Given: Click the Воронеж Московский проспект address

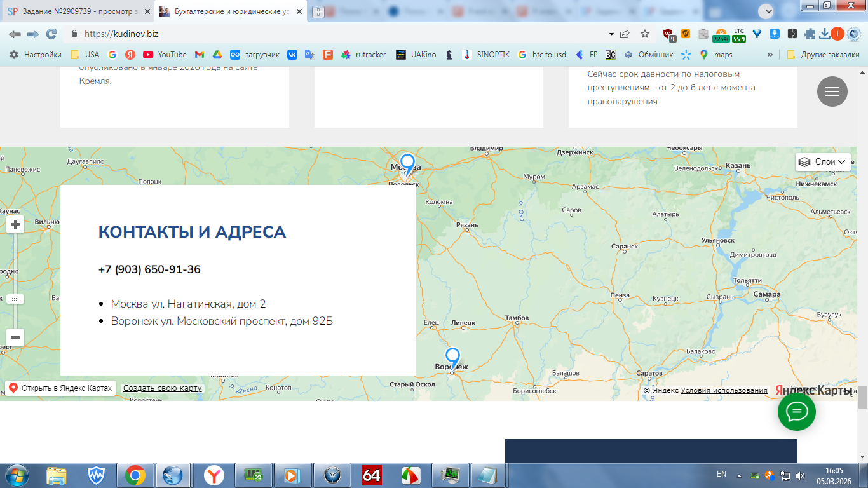Looking at the screenshot, I should click(x=222, y=321).
